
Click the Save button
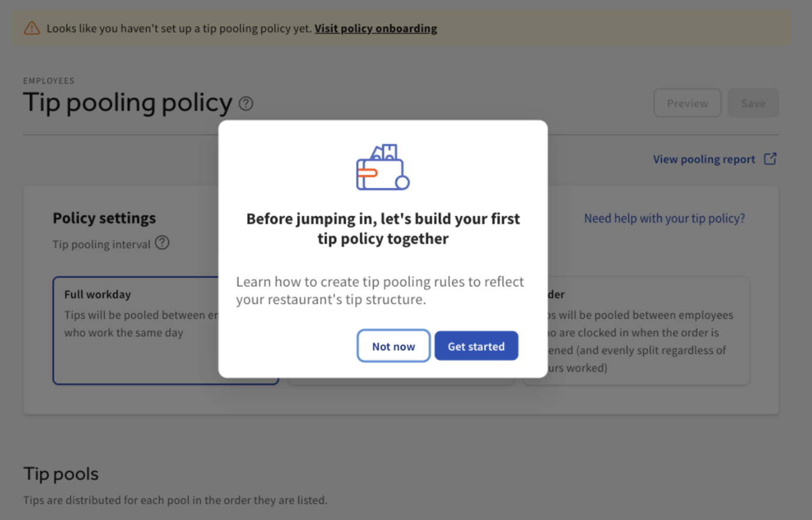click(x=753, y=103)
